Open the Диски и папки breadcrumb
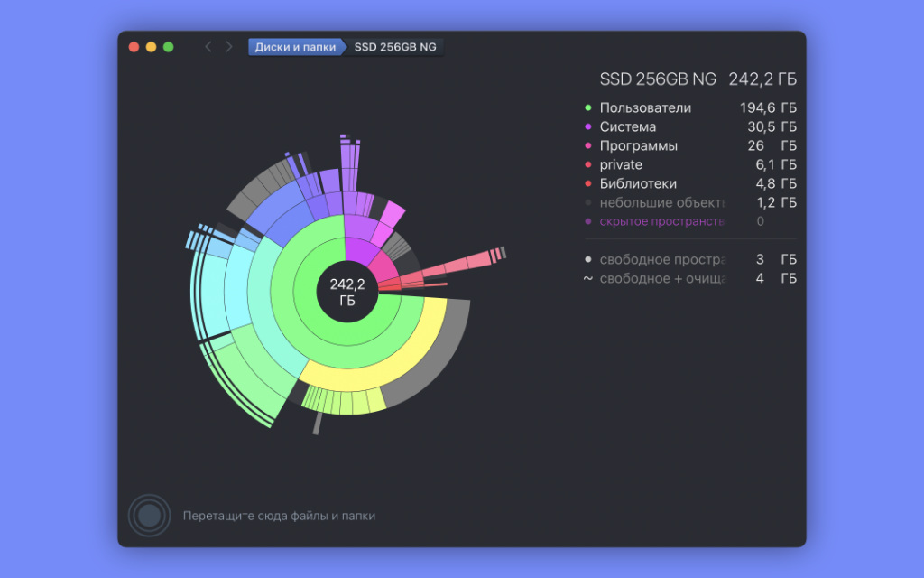924x578 pixels. (295, 47)
